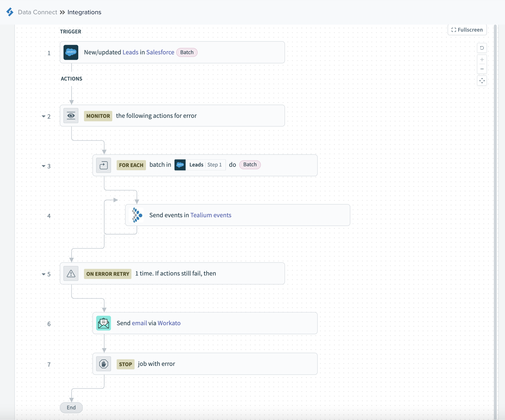
Task: Zoom in using the plus control
Action: tap(482, 60)
